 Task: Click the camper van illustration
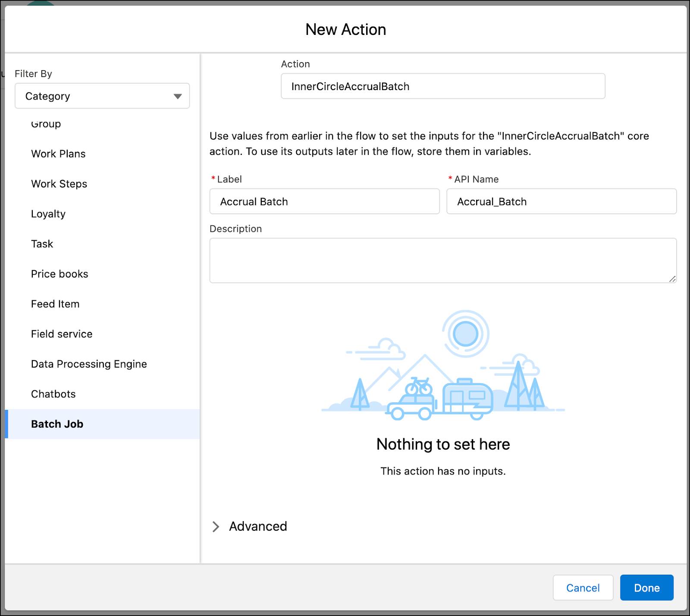tap(468, 399)
